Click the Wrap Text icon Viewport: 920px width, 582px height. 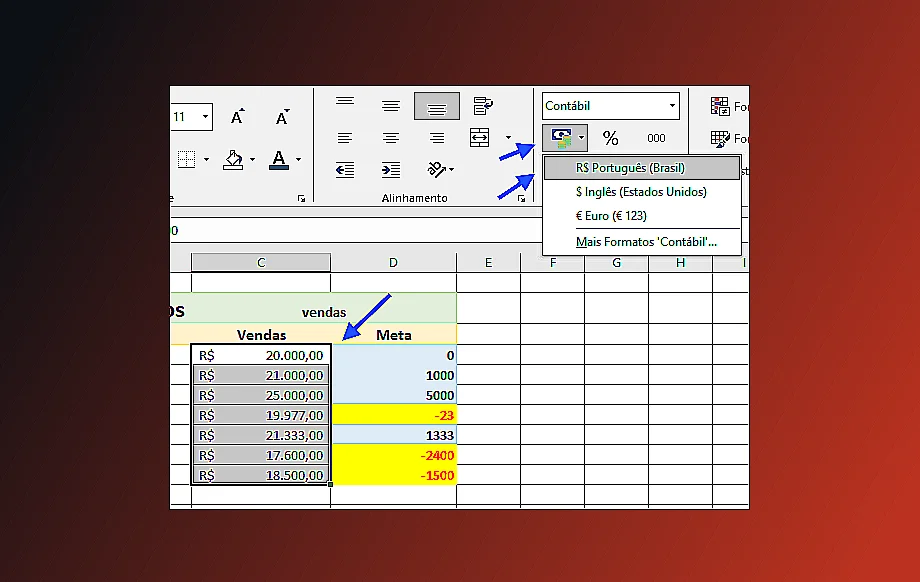pos(483,105)
